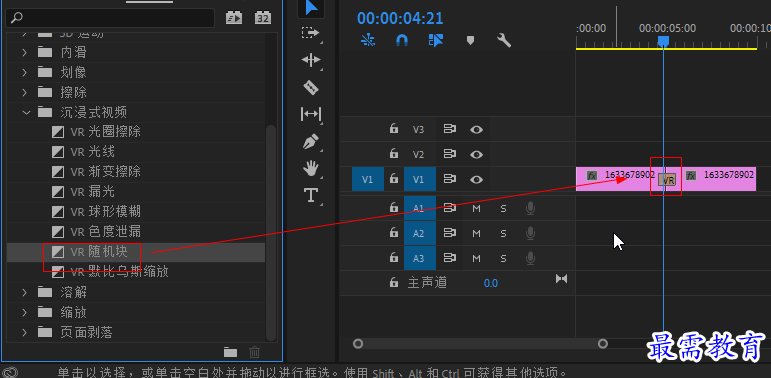Mute the A1 audio track
The height and width of the screenshot is (378, 771).
click(x=476, y=208)
